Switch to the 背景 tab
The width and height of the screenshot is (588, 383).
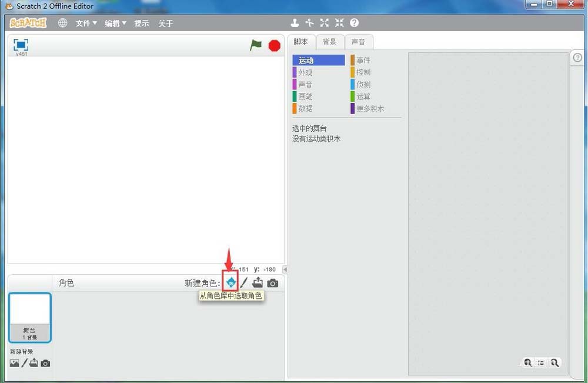[x=330, y=42]
